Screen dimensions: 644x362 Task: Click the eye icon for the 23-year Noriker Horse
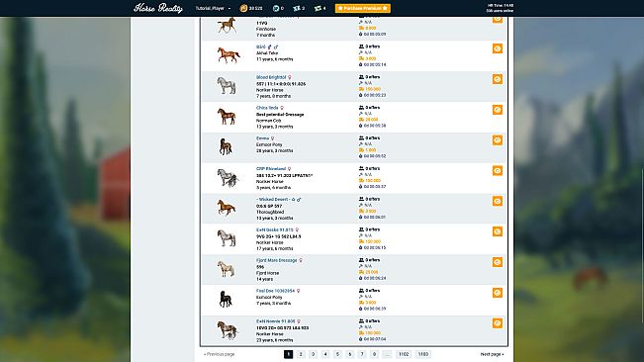[x=498, y=323]
